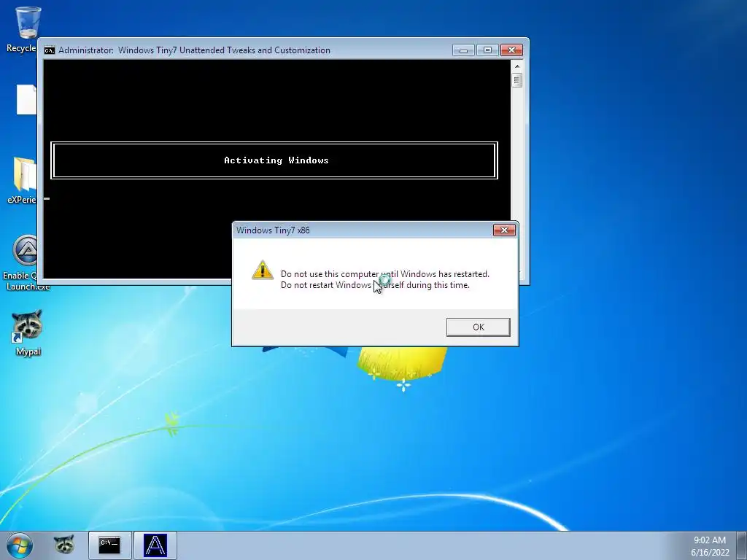Viewport: 747px width, 560px height.
Task: Click the warning triangle icon in dialog
Action: (263, 270)
